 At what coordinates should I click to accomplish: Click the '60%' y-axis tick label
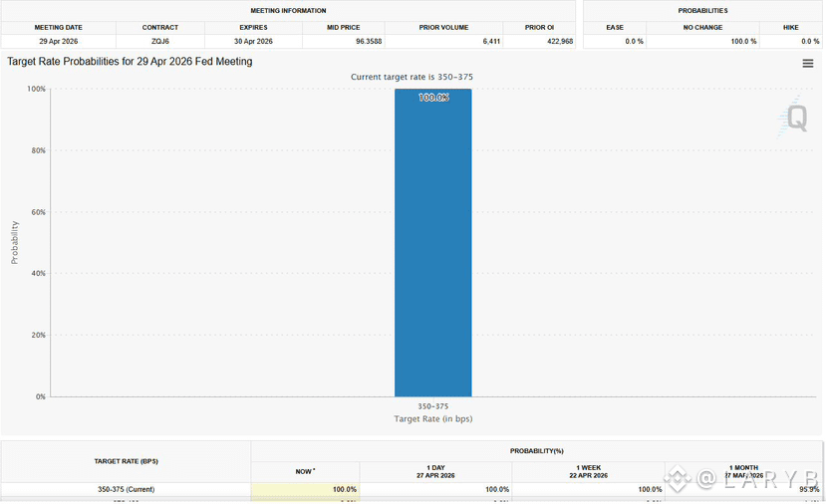click(x=39, y=212)
